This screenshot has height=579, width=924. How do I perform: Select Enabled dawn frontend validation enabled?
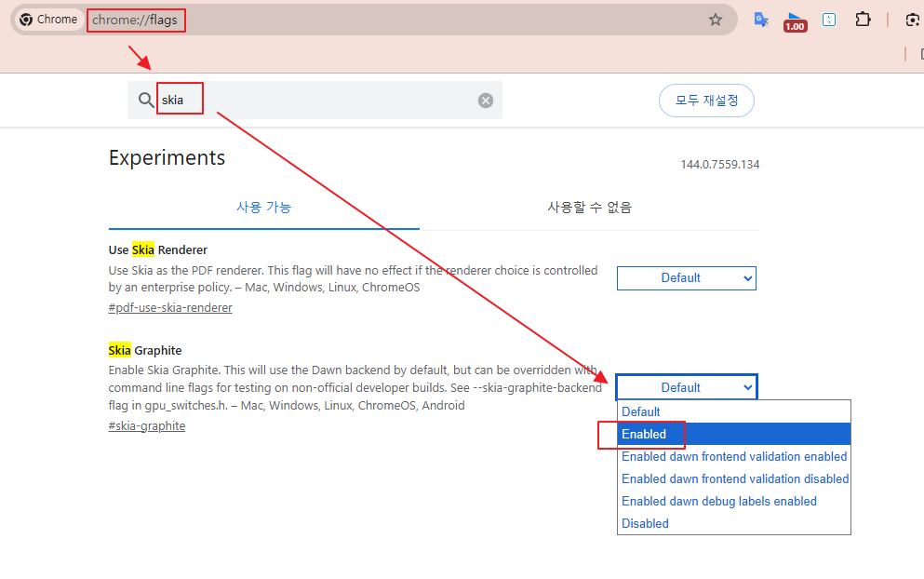coord(733,456)
